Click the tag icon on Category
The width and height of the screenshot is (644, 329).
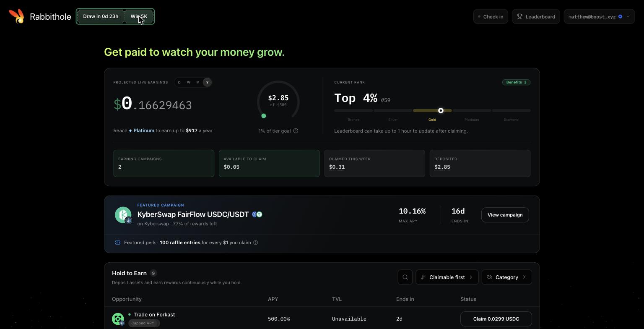(489, 277)
